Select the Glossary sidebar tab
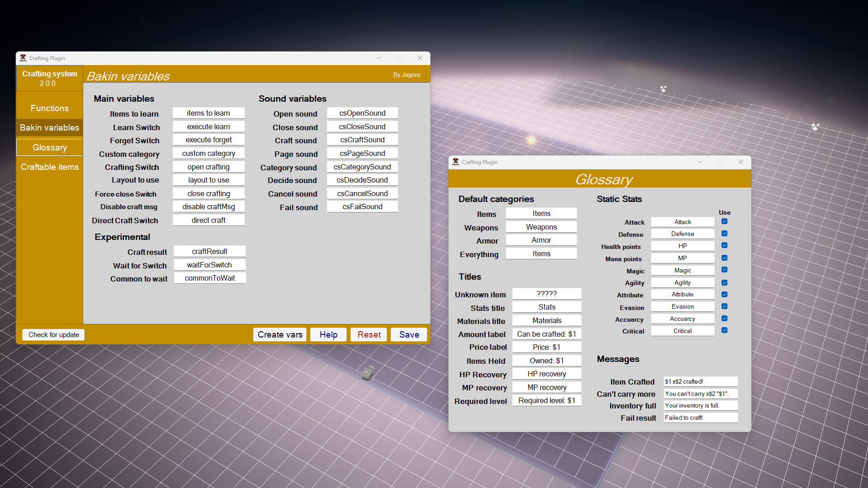 [49, 147]
